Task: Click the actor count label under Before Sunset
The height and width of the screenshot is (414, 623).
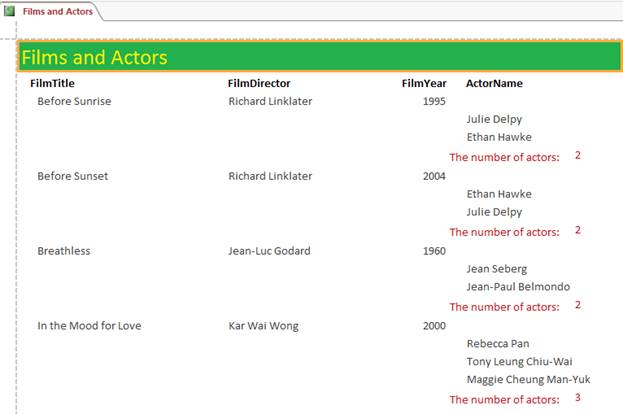Action: (504, 232)
